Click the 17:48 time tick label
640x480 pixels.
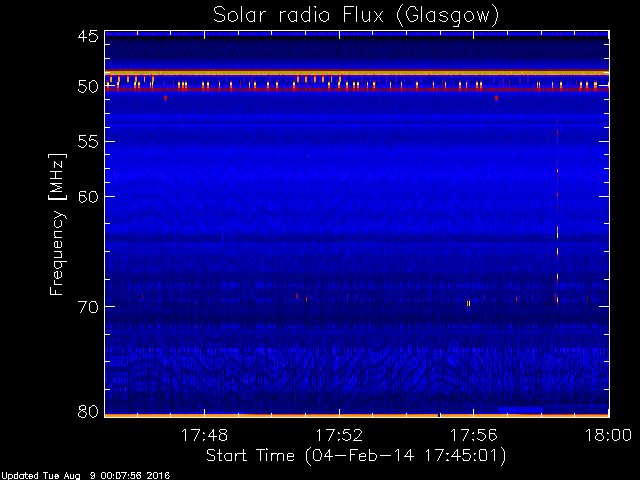coord(204,435)
